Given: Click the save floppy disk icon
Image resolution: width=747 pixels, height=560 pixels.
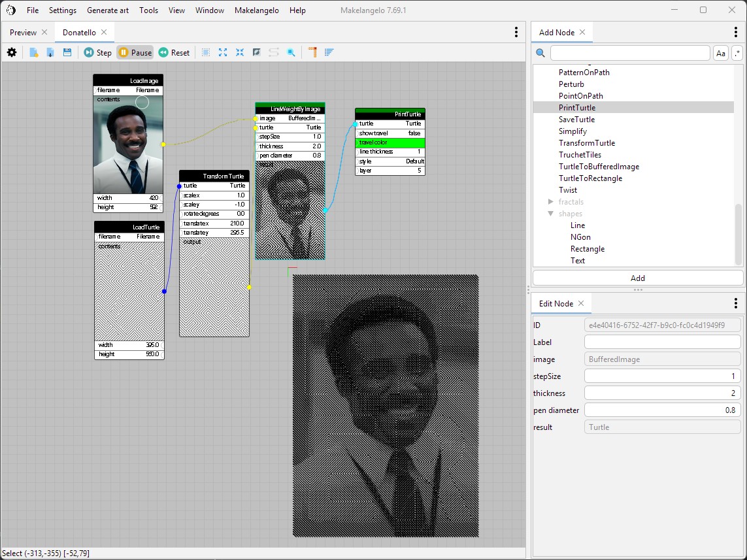Looking at the screenshot, I should pyautogui.click(x=67, y=52).
